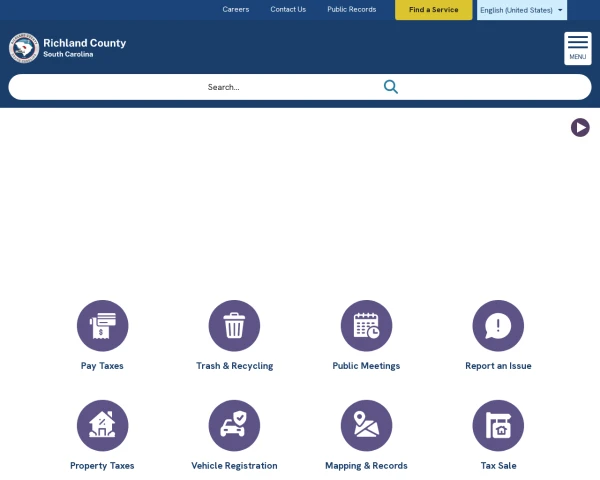Click the yellow Find a Service button
This screenshot has width=600, height=480.
pos(433,10)
